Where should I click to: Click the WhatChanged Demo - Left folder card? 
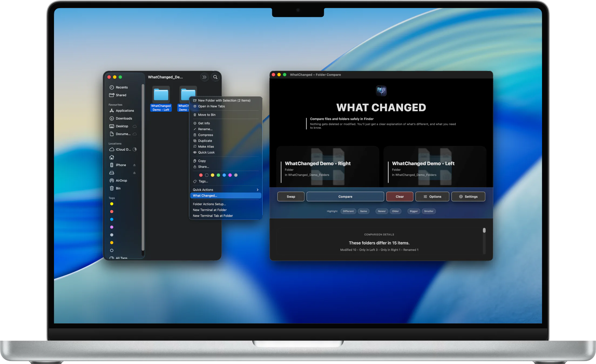(x=435, y=167)
